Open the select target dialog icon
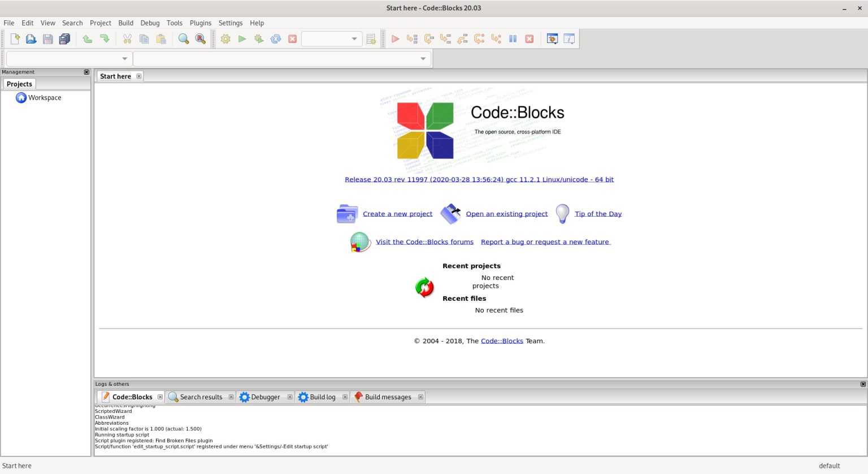 pos(371,39)
